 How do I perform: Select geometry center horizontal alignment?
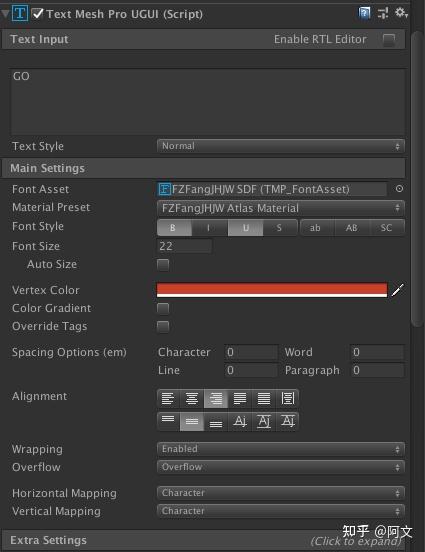click(x=288, y=399)
